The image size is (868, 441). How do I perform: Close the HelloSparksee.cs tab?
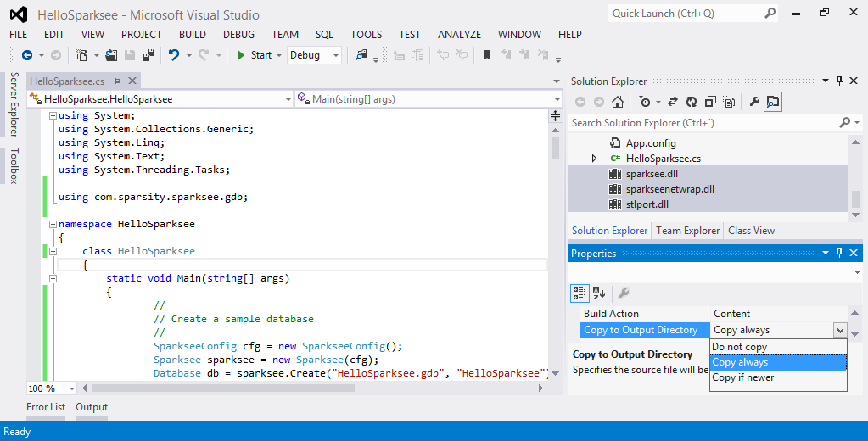(x=132, y=81)
